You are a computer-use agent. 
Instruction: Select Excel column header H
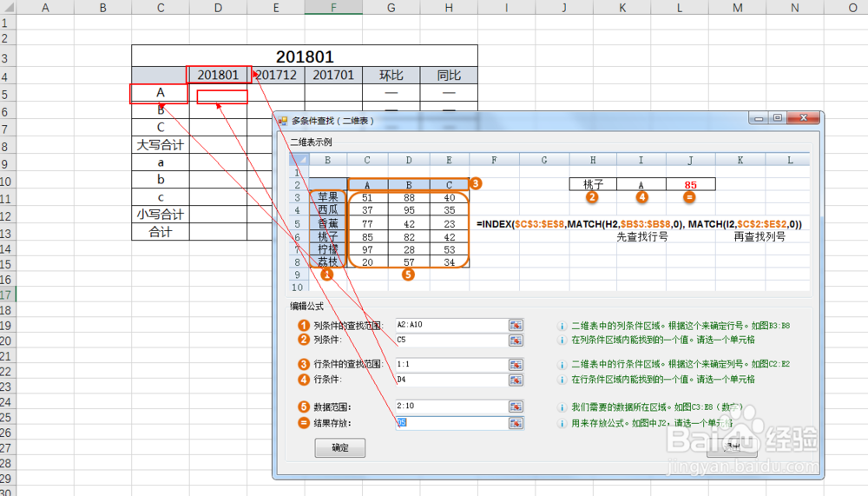point(449,8)
